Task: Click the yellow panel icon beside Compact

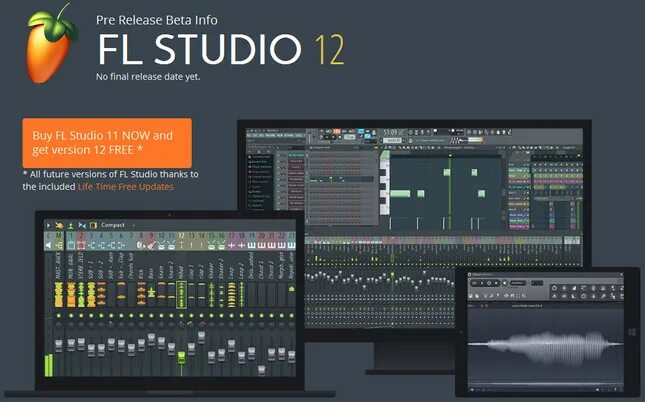Action: [x=93, y=225]
